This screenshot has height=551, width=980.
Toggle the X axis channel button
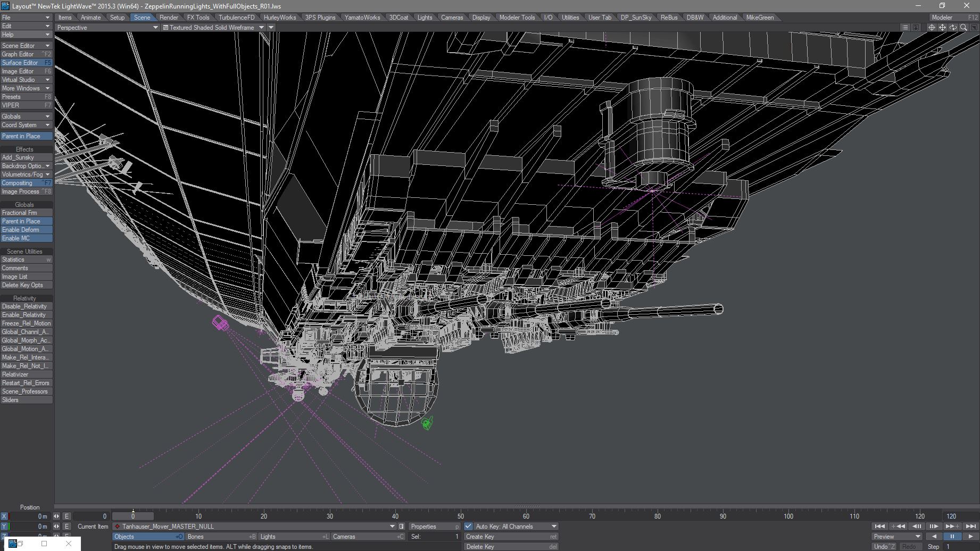4,516
